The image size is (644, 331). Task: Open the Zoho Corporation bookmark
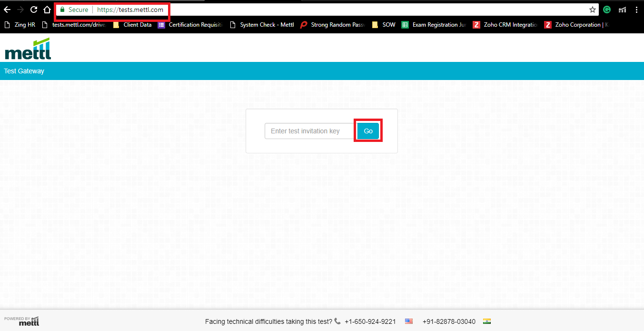point(577,25)
